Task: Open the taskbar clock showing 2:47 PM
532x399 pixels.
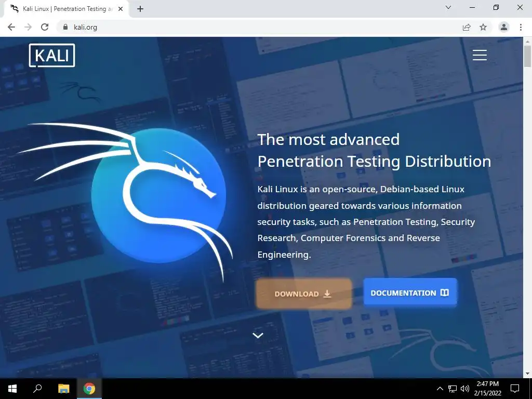Action: [487, 389]
